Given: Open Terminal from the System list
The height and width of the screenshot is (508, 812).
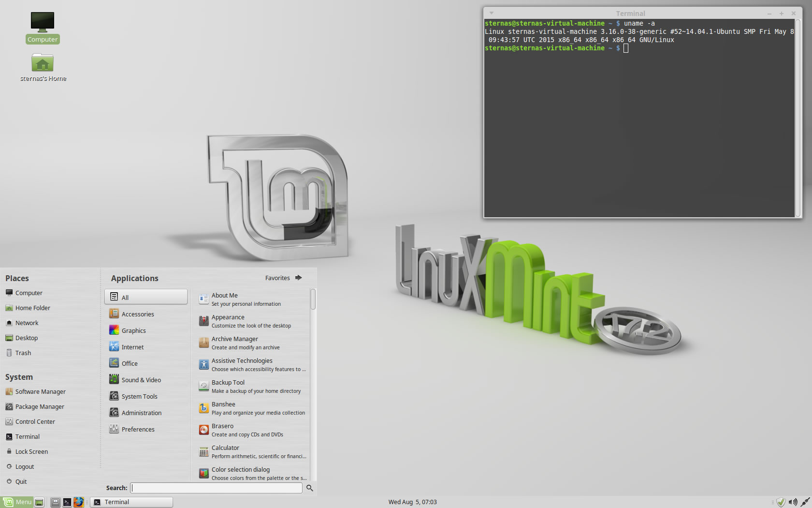Looking at the screenshot, I should click(x=22, y=436).
